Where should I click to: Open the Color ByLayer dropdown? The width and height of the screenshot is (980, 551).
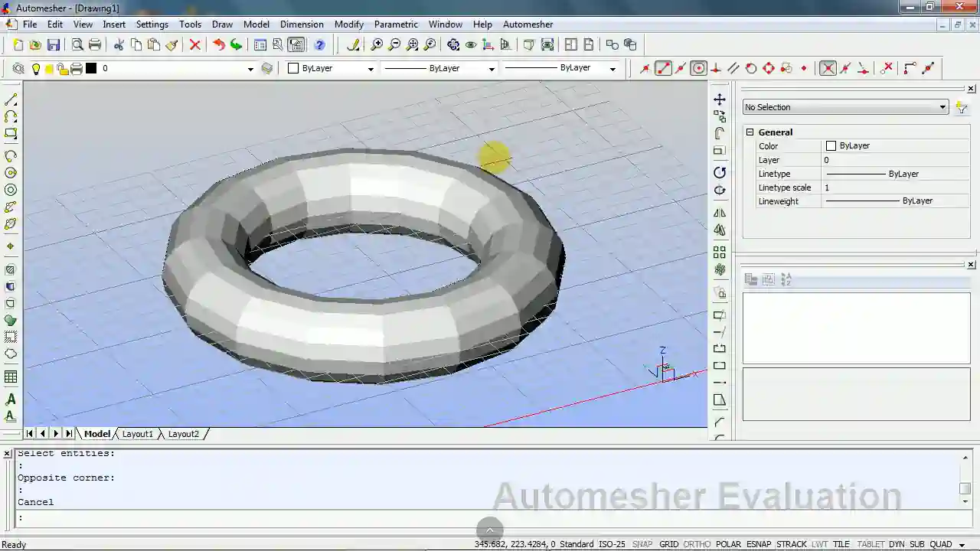[x=371, y=68]
